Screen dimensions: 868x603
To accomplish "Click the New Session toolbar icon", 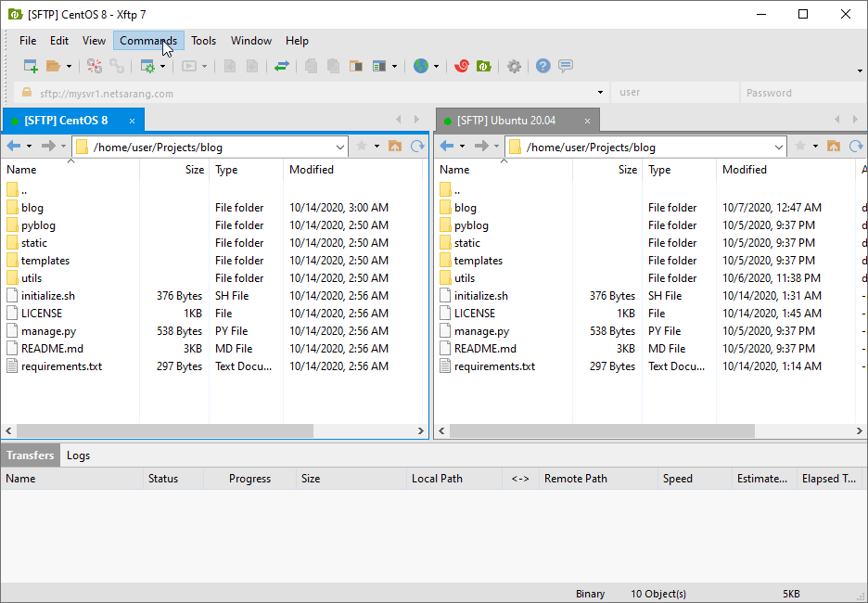I will [x=31, y=67].
